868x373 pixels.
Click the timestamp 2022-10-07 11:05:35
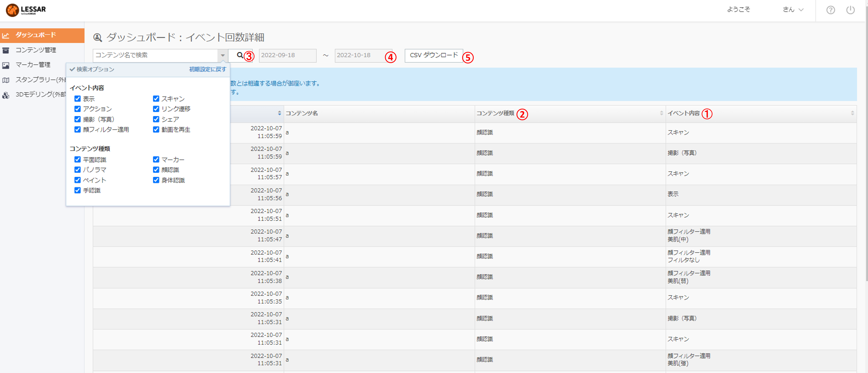tap(266, 298)
